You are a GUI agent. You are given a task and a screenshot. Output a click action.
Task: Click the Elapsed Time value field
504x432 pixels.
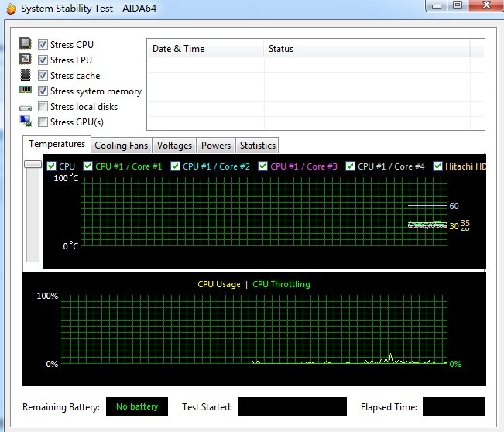click(454, 406)
